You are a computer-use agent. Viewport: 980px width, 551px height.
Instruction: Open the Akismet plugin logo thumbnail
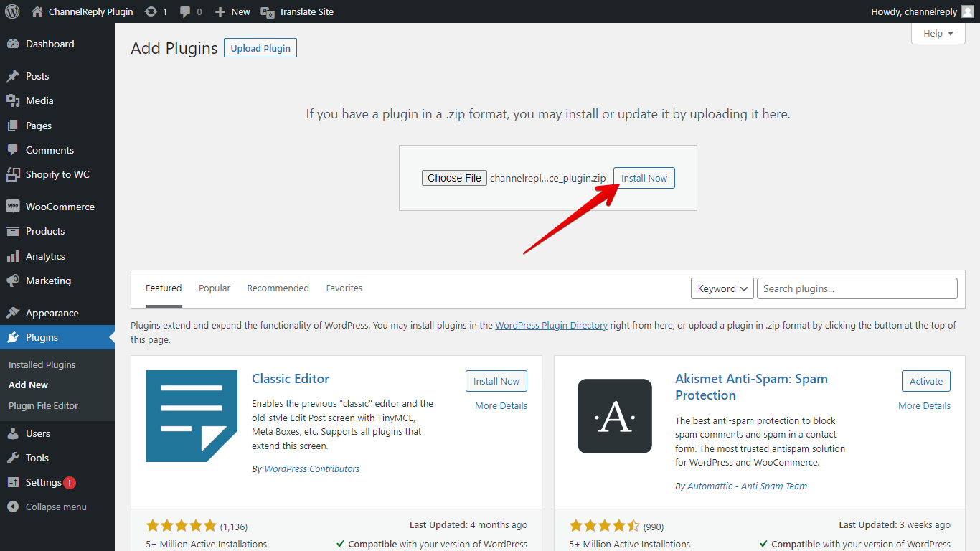point(615,416)
